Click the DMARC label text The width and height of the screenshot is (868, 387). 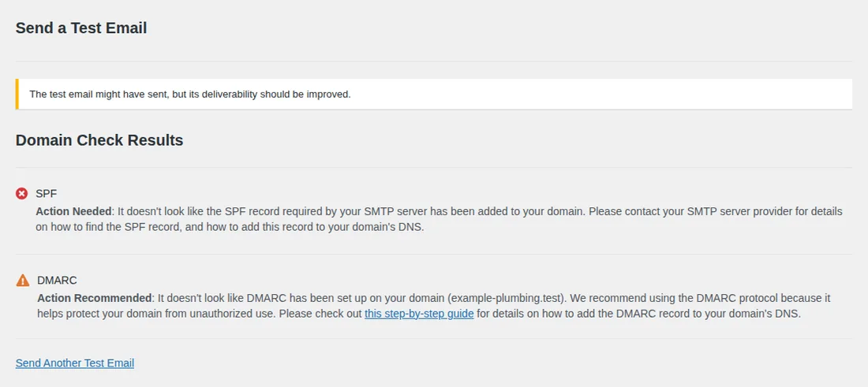(57, 281)
